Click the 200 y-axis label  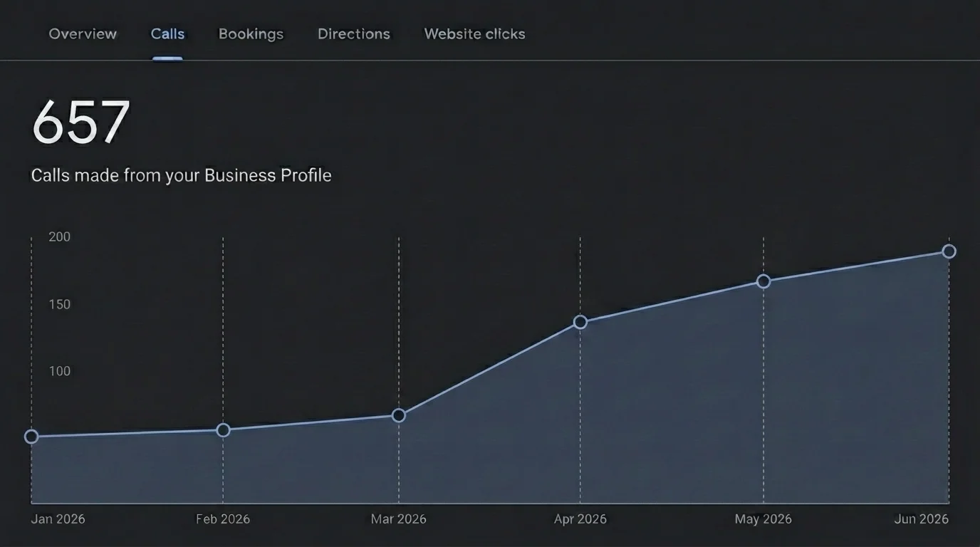[60, 237]
